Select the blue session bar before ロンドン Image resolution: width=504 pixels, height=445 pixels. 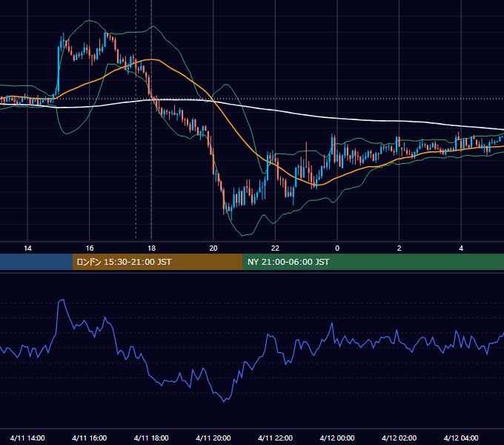click(x=36, y=262)
